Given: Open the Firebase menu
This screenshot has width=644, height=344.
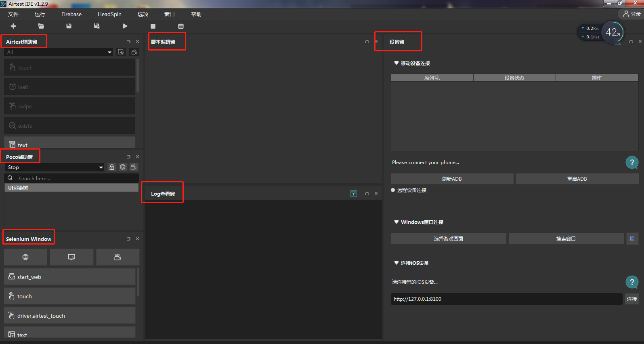Looking at the screenshot, I should pos(71,14).
